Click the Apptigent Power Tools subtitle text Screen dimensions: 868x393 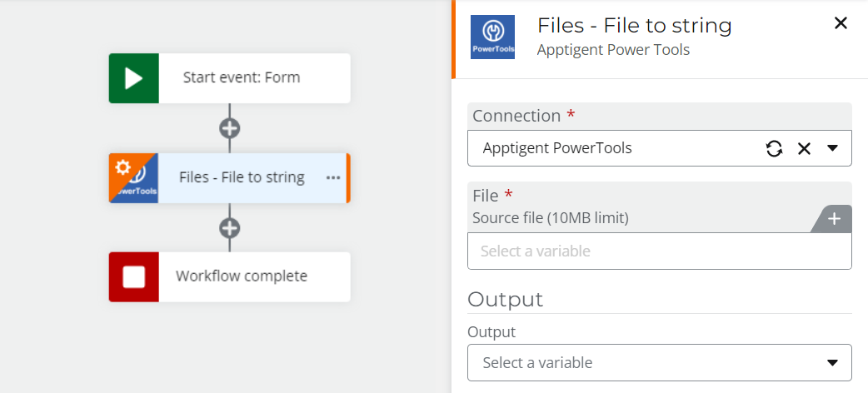point(613,50)
